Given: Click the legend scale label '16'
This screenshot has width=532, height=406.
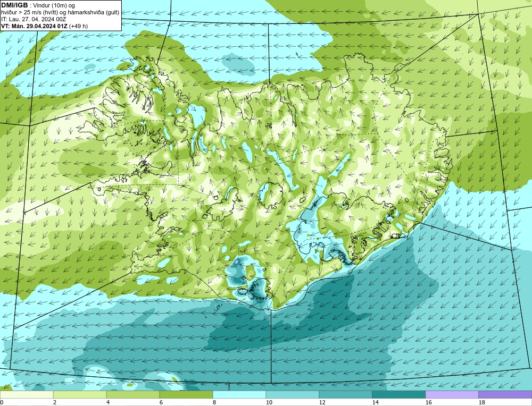Looking at the screenshot, I should (428, 403).
